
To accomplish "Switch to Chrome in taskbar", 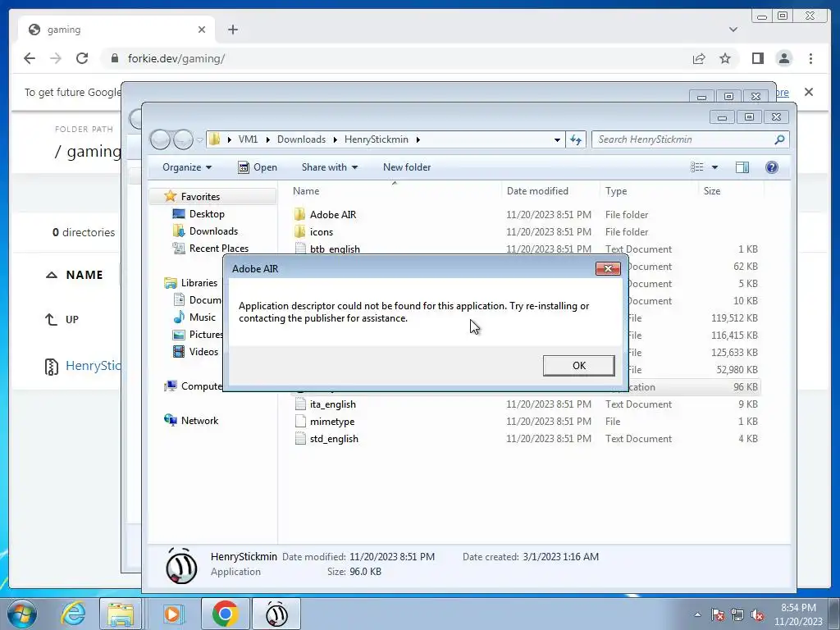I will 225,614.
